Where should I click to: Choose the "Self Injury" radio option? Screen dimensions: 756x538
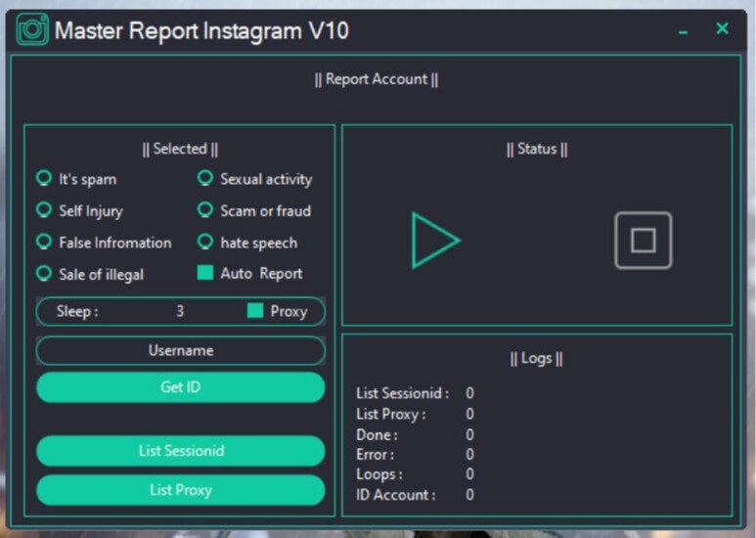(x=44, y=209)
